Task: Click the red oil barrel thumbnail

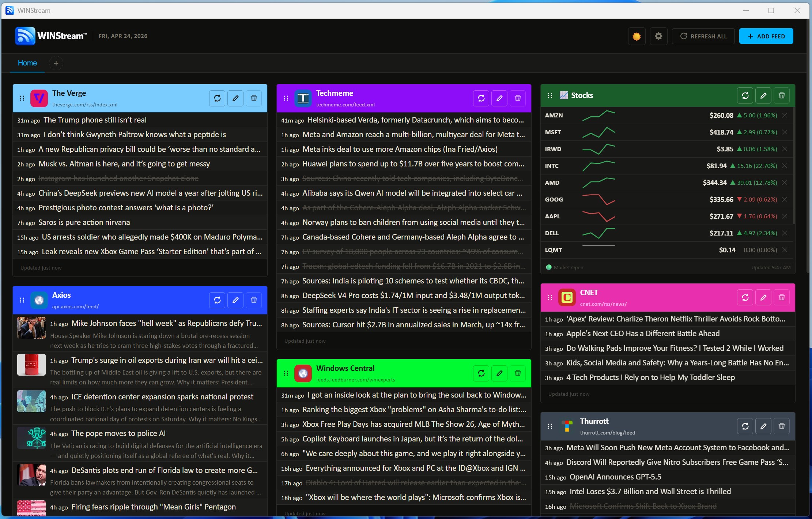Action: click(31, 364)
